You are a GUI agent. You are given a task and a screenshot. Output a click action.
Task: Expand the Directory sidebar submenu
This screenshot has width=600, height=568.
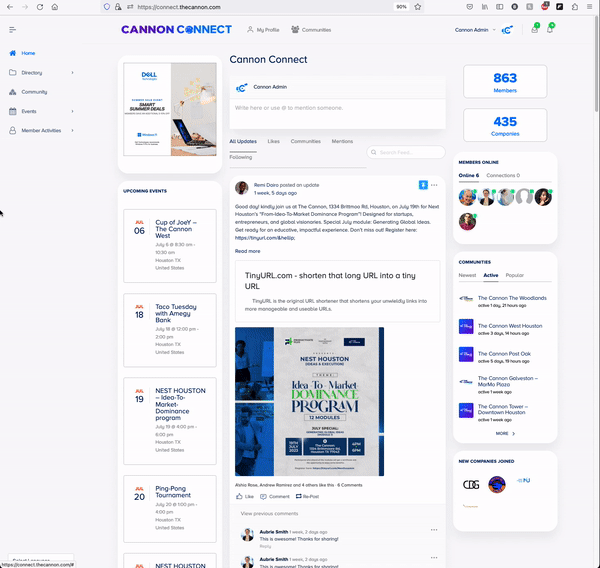72,73
